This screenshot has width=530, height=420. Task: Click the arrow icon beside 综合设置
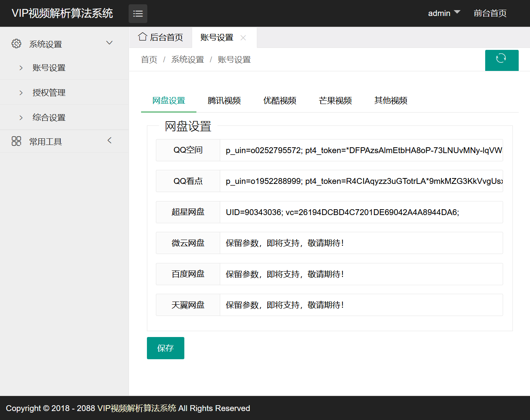[x=21, y=117]
